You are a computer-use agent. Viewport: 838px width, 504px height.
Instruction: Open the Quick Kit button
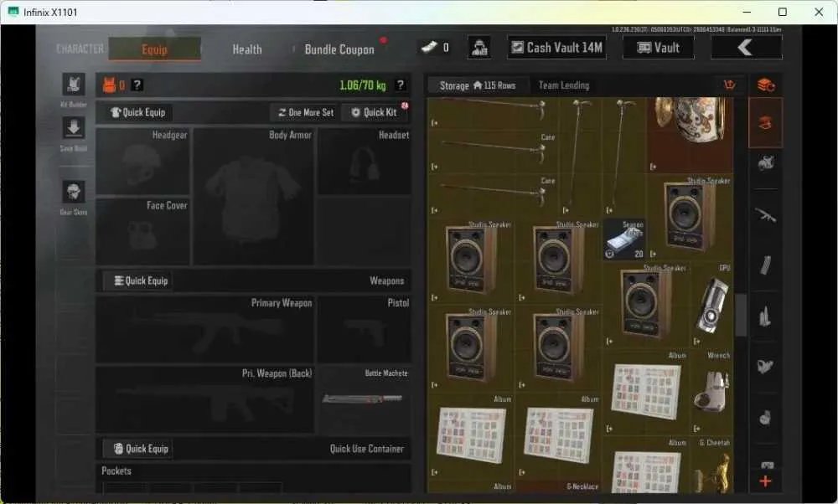375,113
